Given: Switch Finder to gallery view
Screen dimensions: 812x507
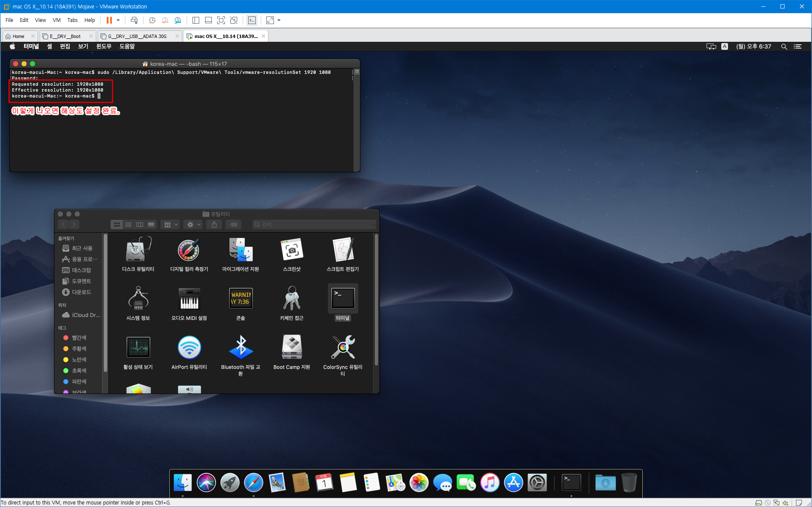Looking at the screenshot, I should tap(151, 225).
